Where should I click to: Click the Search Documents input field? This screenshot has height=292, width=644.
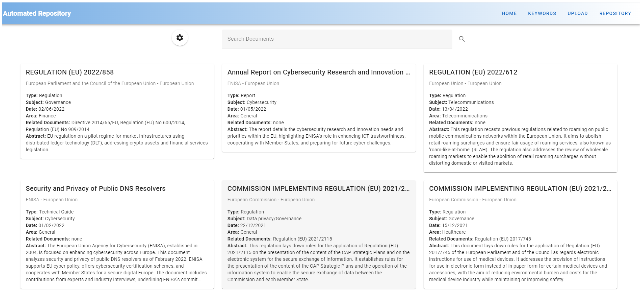(x=337, y=39)
